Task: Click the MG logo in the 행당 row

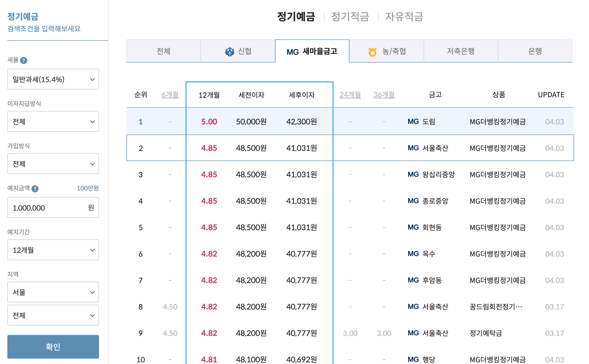Action: point(413,360)
